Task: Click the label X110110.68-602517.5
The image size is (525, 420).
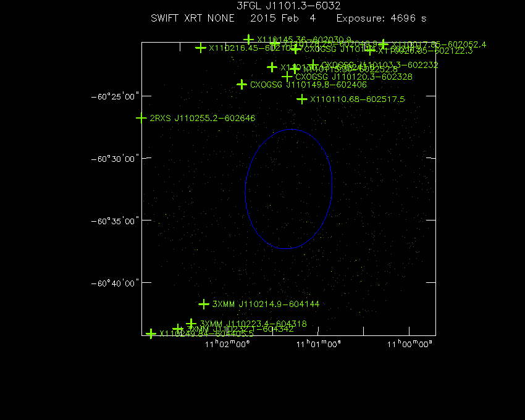Action: point(357,99)
